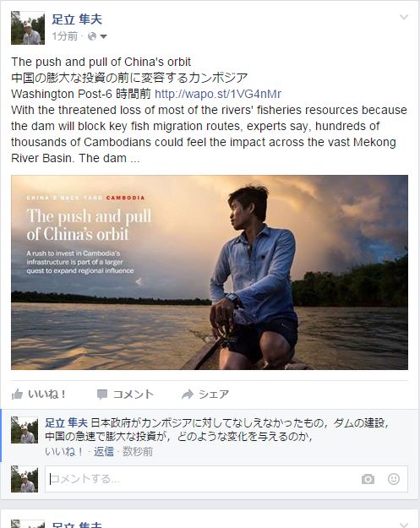Viewport: 420px width, 528px height.
Task: Click commenter name 足立 隼夫 in comment
Action: 67,423
